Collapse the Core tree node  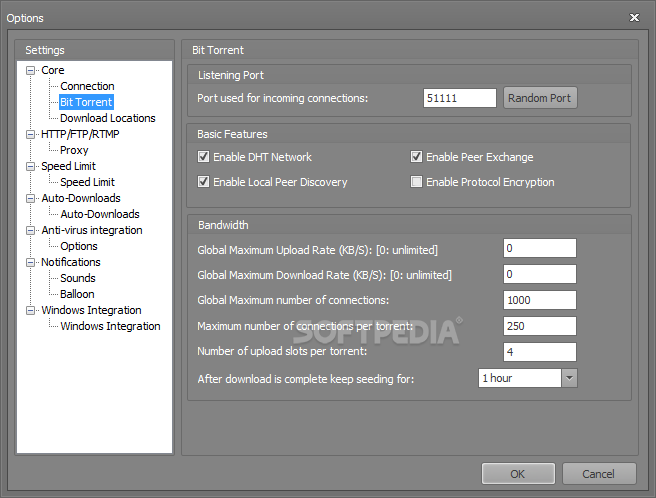point(30,70)
